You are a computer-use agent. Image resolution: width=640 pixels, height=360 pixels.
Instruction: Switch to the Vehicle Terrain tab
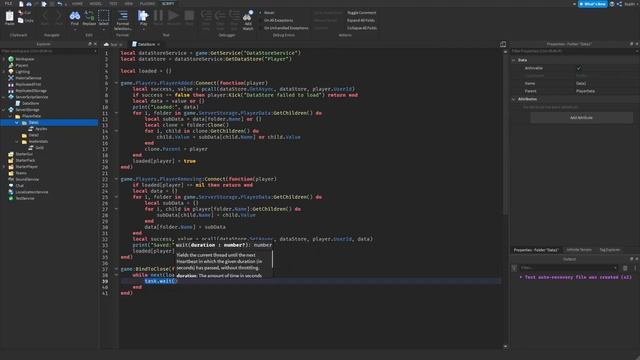pyautogui.click(x=579, y=250)
